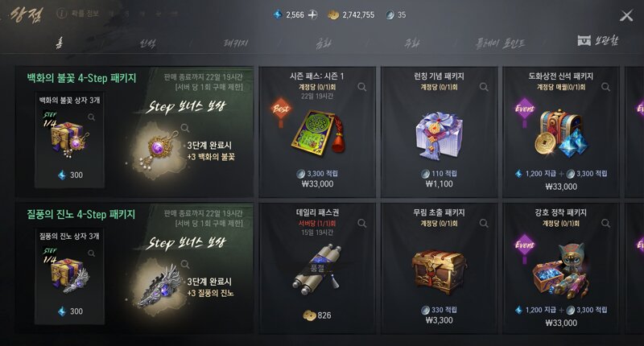Click magnifier on 런칭 기념 패키지 card
This screenshot has height=346, width=644.
(x=484, y=87)
